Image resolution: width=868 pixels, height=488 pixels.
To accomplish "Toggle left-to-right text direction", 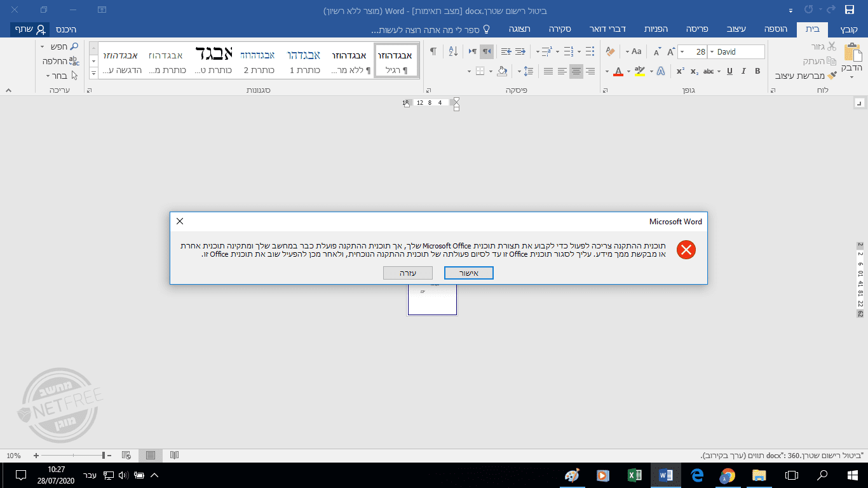I will 472,52.
